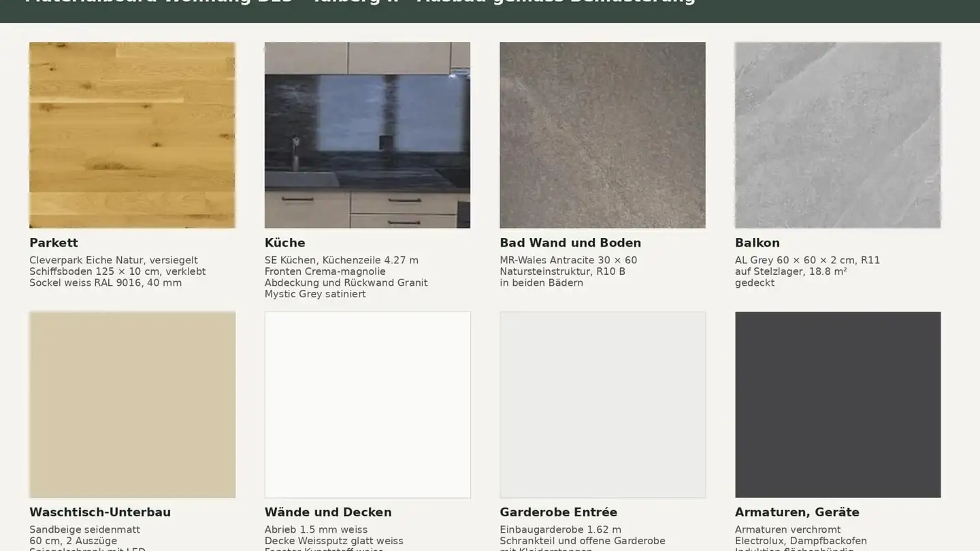This screenshot has width=980, height=551.
Task: Click 'Abdeckung und Rückwand Granit' line
Action: tap(346, 283)
